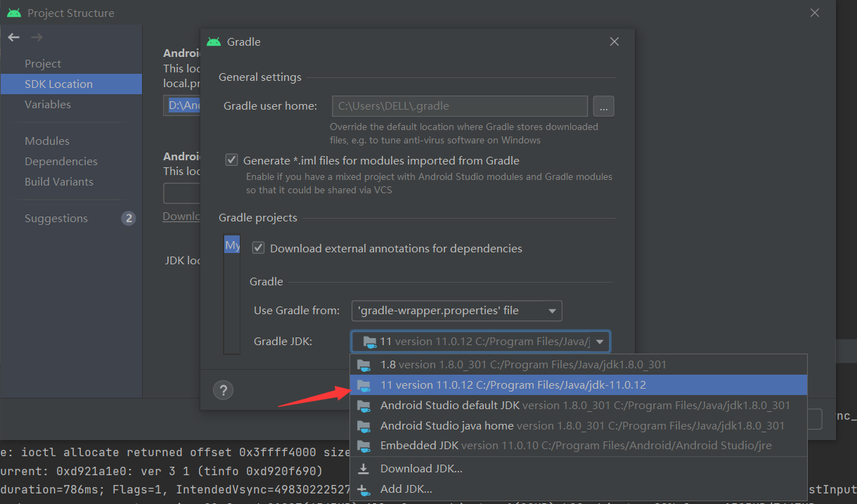Browse for Gradle user home folder
857x504 pixels.
[604, 106]
